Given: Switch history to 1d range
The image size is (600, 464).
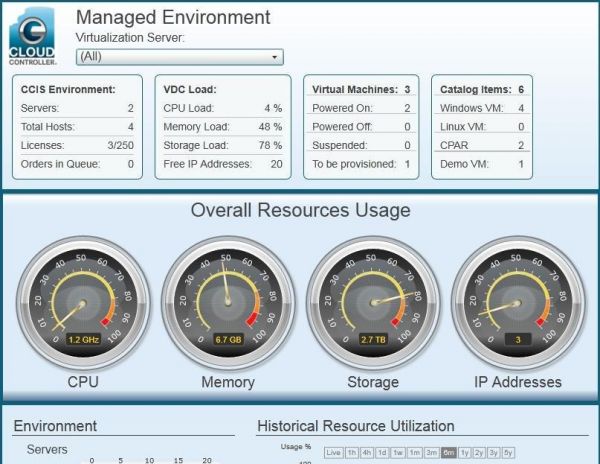Looking at the screenshot, I should pos(383,452).
